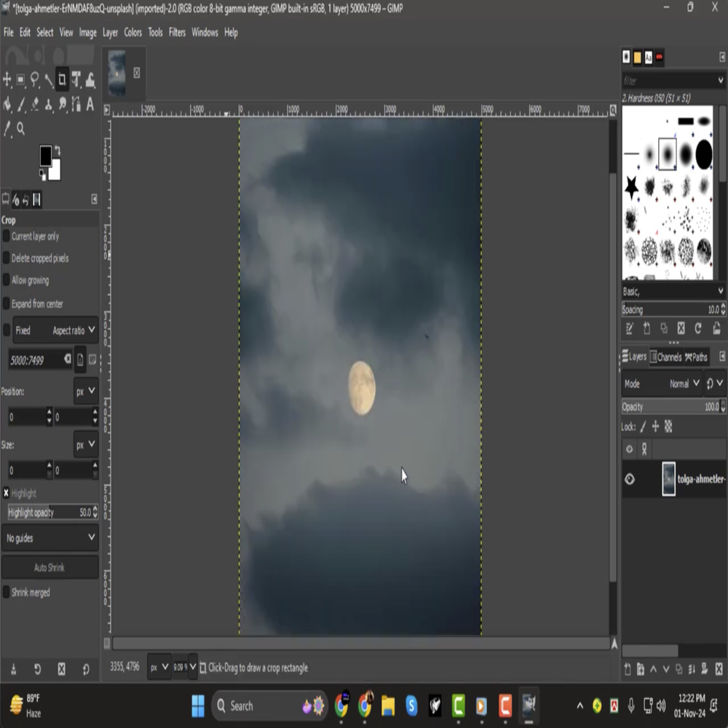The height and width of the screenshot is (728, 728).
Task: Pick the Text tool
Action: point(90,105)
